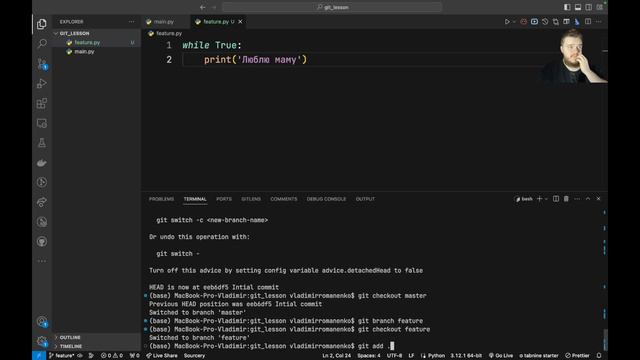Open the new terminal profile dropdown arrow
The image size is (640, 360).
(x=546, y=199)
